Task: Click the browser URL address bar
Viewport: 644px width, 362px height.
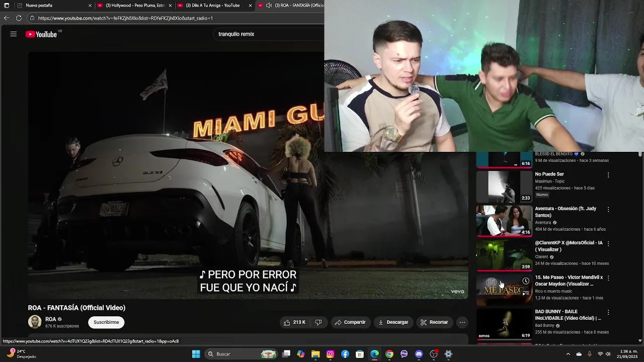Action: (176, 18)
